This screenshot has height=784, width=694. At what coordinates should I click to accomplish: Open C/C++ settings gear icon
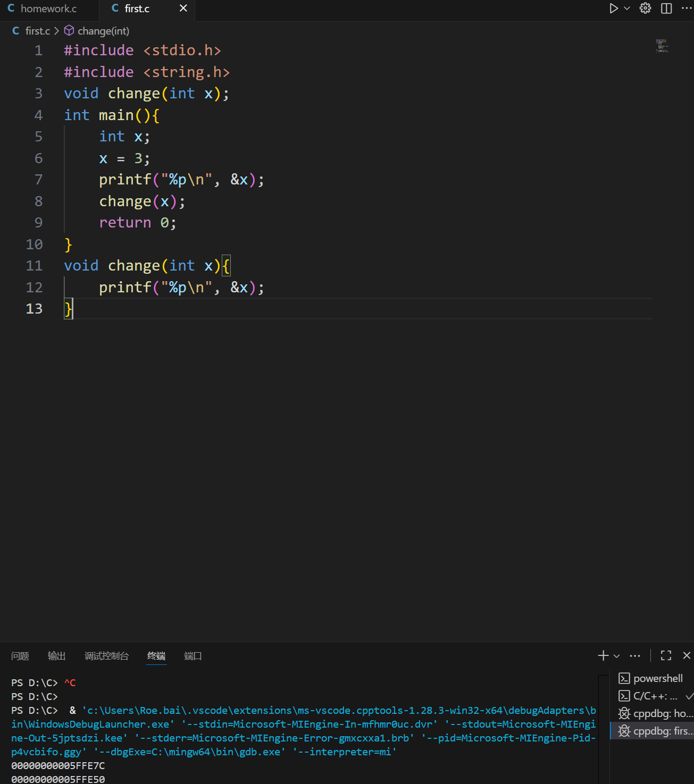645,9
